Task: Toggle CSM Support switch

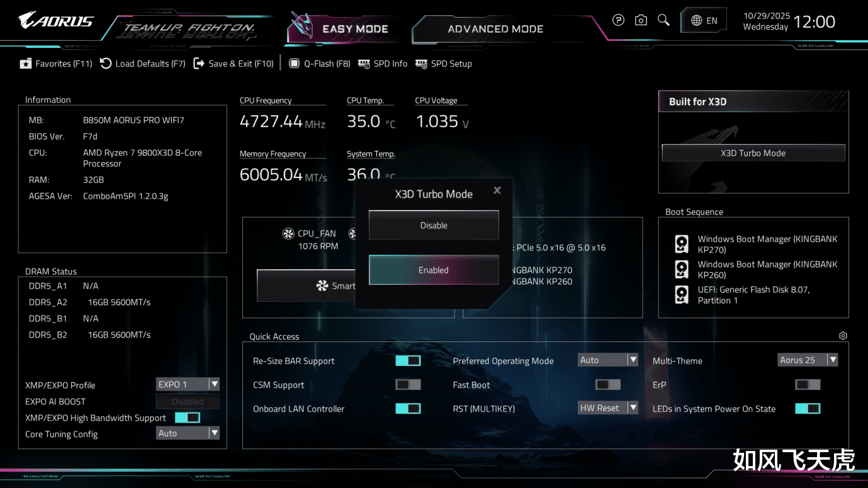Action: click(x=408, y=384)
